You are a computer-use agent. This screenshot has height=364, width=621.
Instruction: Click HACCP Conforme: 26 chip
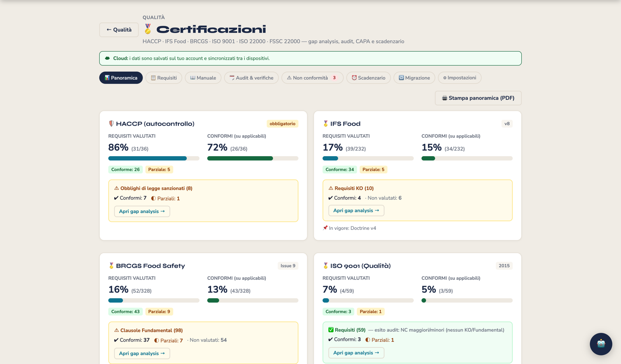click(x=125, y=169)
